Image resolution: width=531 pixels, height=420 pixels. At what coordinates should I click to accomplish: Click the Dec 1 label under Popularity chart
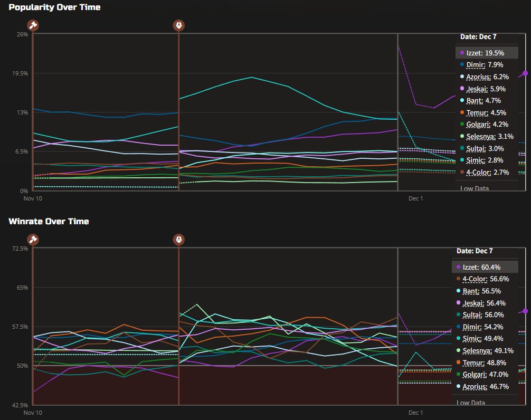(x=416, y=198)
